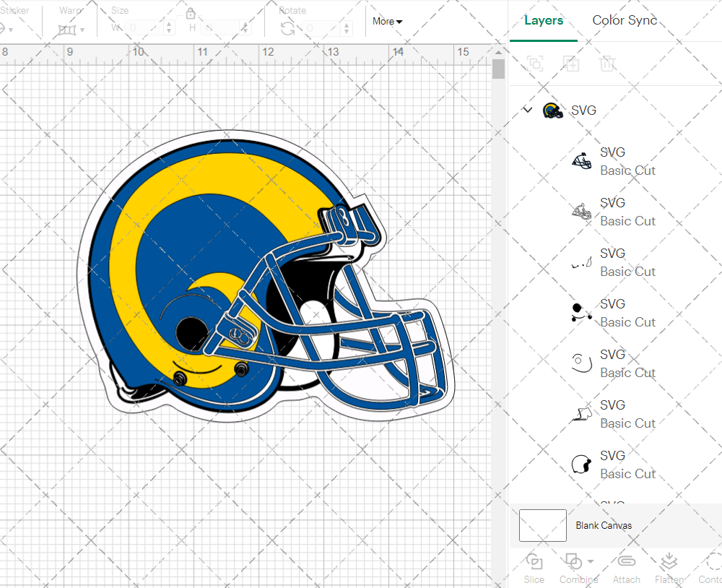This screenshot has height=588, width=722.
Task: Click the Duplicate layer icon
Action: (571, 63)
